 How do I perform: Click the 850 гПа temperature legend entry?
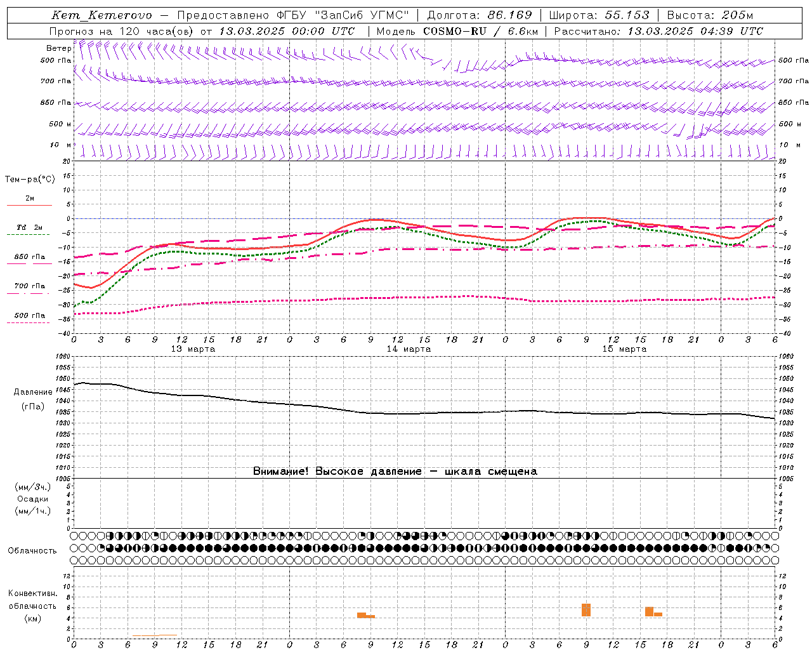point(30,257)
